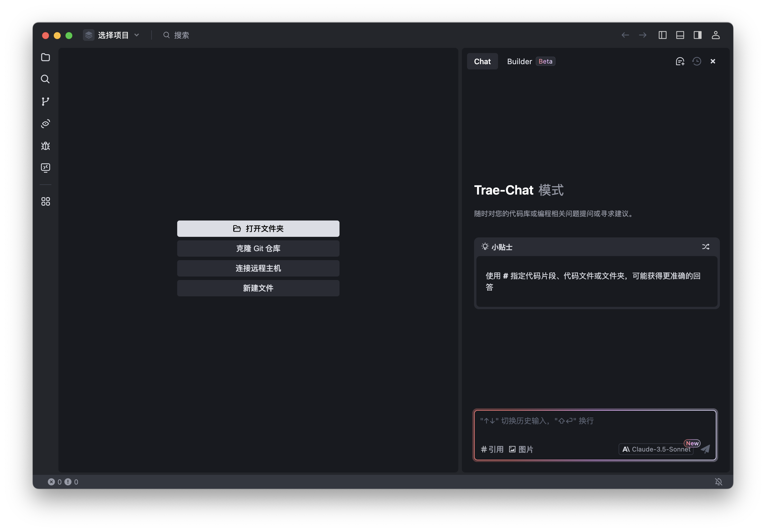This screenshot has height=532, width=766.
Task: Toggle the right AI side panel
Action: click(x=698, y=35)
